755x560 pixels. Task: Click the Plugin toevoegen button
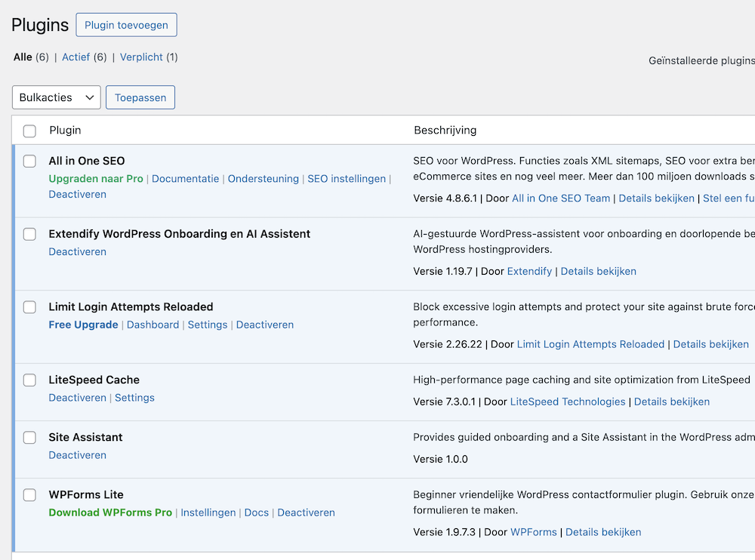coord(126,25)
